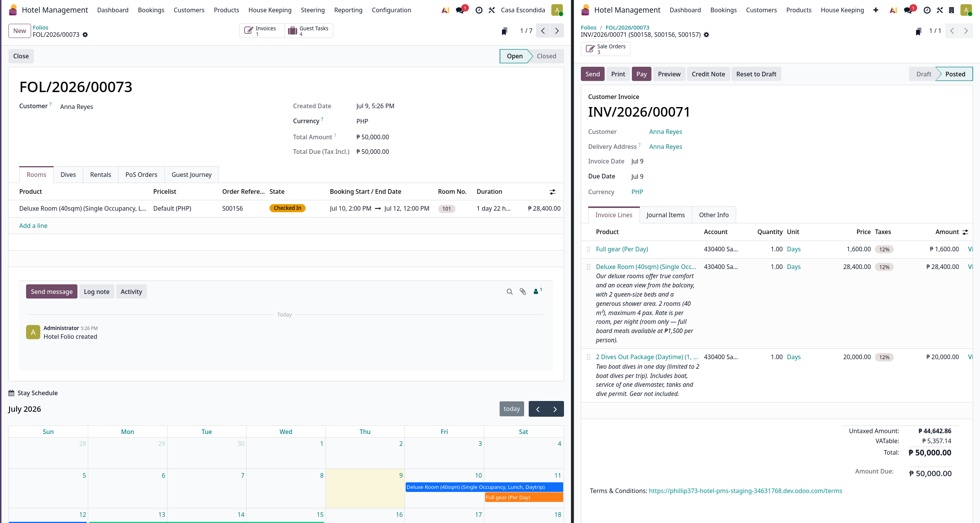Click Pay button on invoice
Viewport: 980px width, 523px height.
click(x=641, y=74)
